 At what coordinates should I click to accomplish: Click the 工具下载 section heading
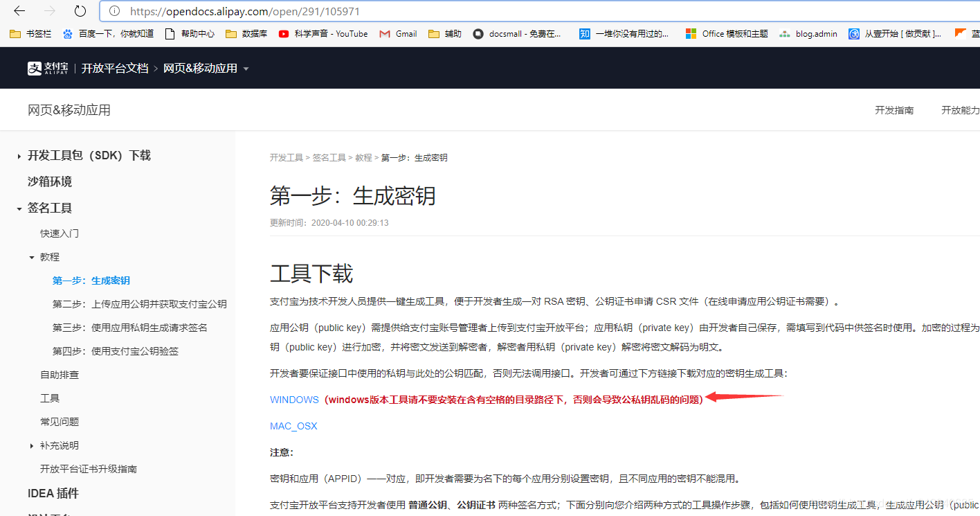click(x=311, y=274)
